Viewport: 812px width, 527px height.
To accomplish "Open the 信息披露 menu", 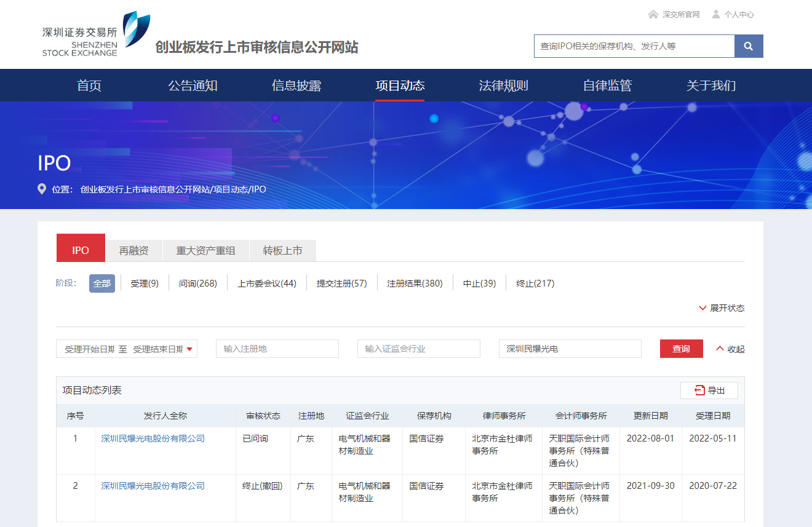I will point(297,85).
